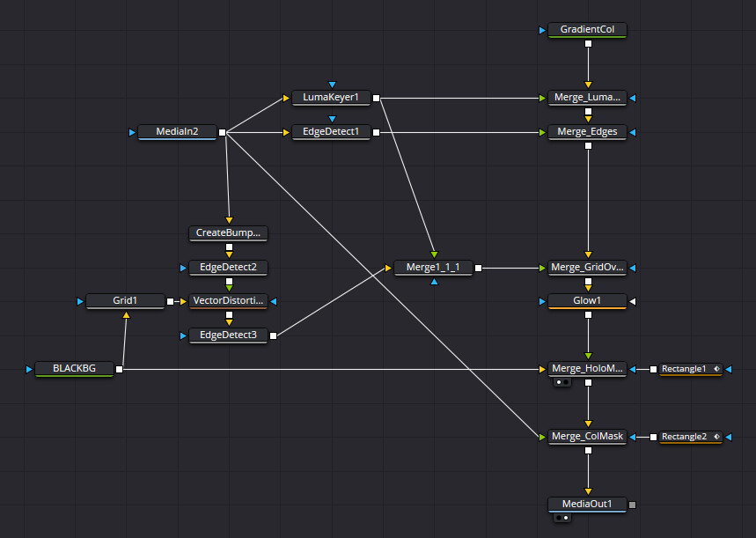Click the white mask arrow right of Glow1
This screenshot has height=538, width=756.
(633, 301)
